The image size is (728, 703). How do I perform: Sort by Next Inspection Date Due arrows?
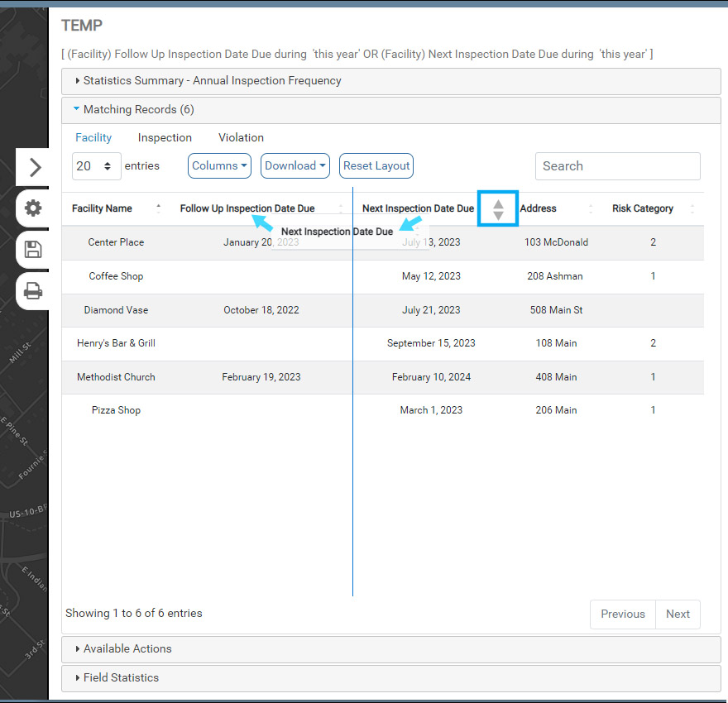(498, 208)
